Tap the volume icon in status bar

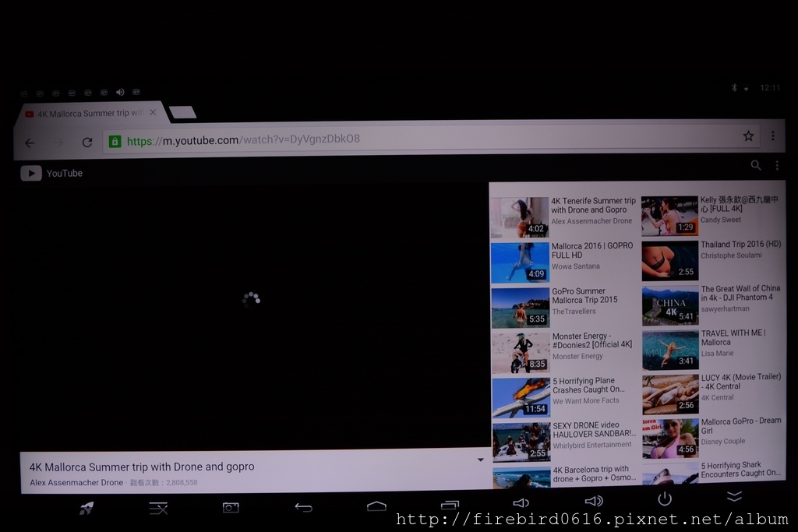click(x=120, y=92)
